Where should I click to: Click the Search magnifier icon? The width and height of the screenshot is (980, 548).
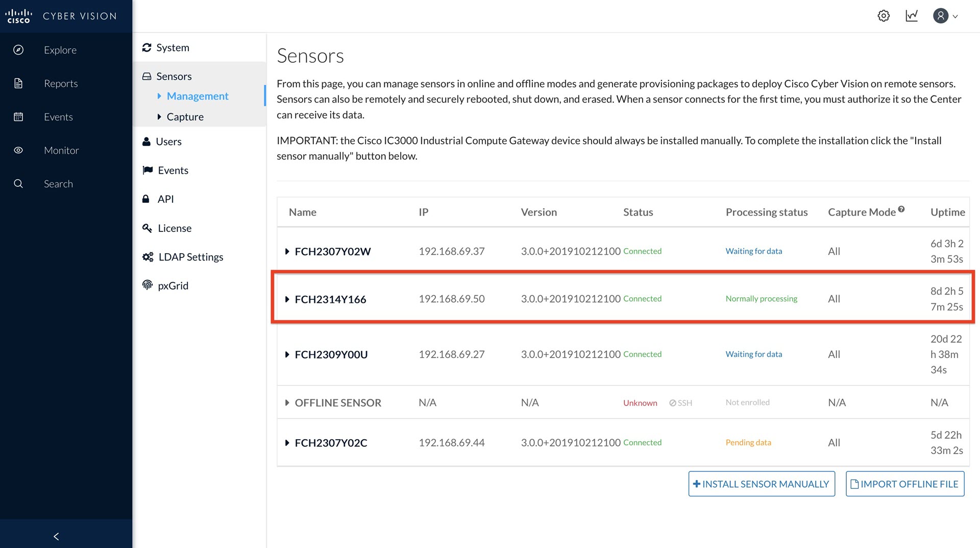pos(18,184)
